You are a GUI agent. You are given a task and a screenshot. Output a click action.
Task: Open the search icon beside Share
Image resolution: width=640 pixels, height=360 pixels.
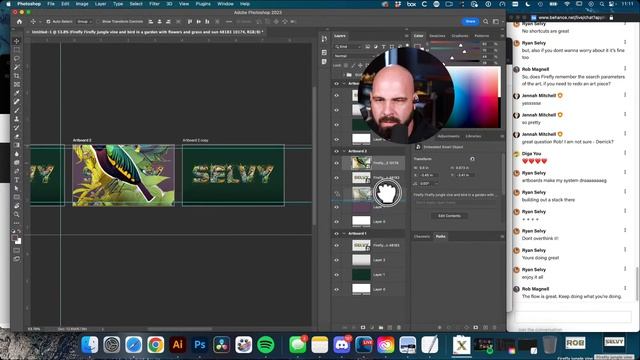tap(486, 21)
